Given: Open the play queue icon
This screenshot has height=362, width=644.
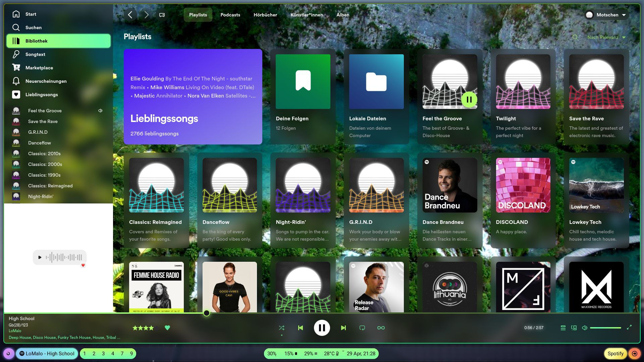Looking at the screenshot, I should tap(563, 328).
